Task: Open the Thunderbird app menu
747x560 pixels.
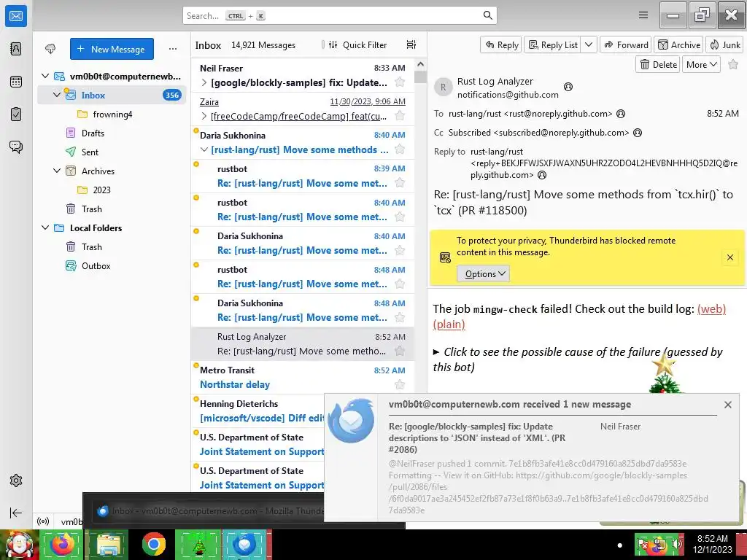Action: 643,15
